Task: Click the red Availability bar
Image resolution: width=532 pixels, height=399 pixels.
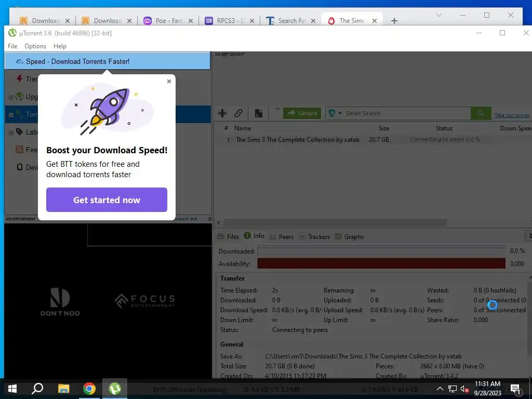Action: point(381,263)
